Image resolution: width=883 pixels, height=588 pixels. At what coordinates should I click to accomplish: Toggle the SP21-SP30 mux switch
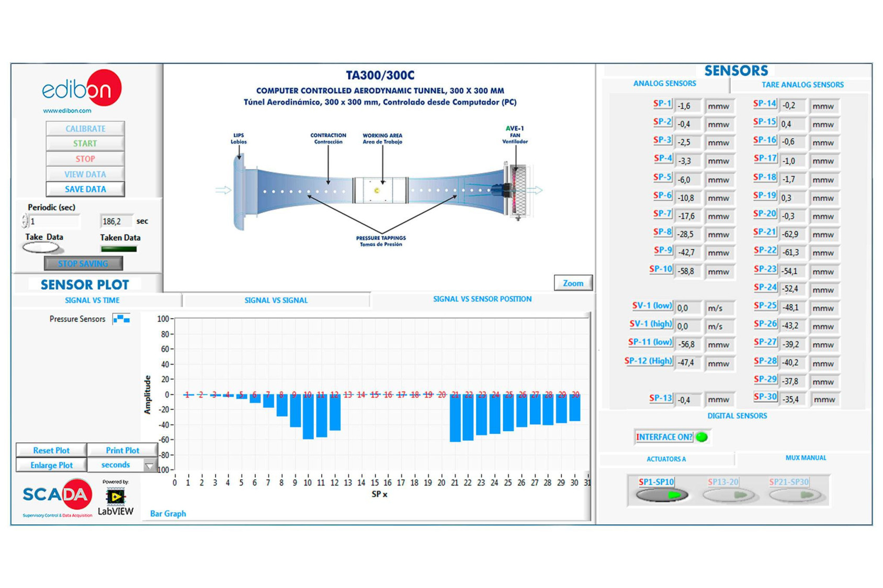[x=795, y=494]
